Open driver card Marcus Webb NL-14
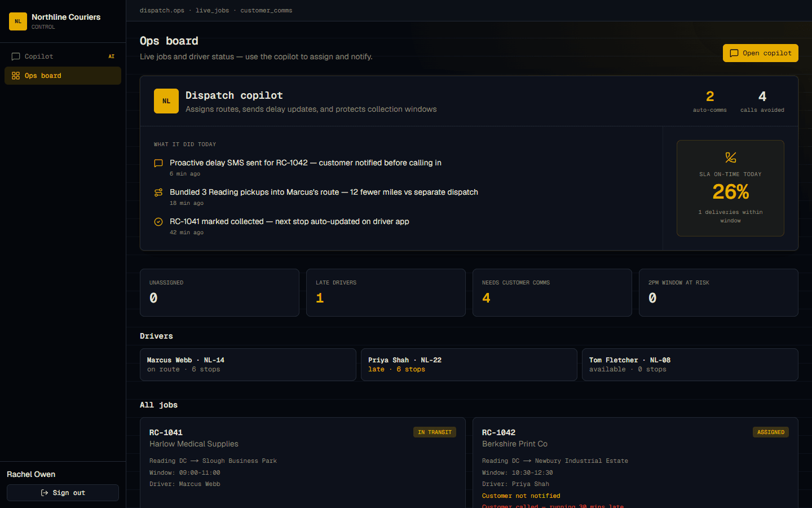The width and height of the screenshot is (812, 508). 248,365
